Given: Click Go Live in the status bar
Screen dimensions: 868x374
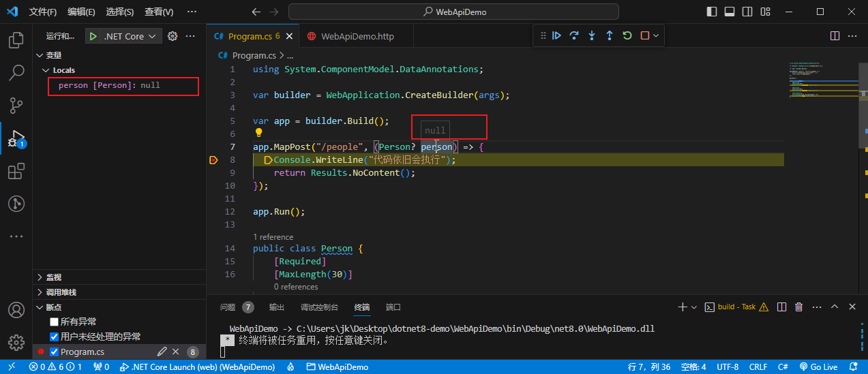Looking at the screenshot, I should (818, 367).
